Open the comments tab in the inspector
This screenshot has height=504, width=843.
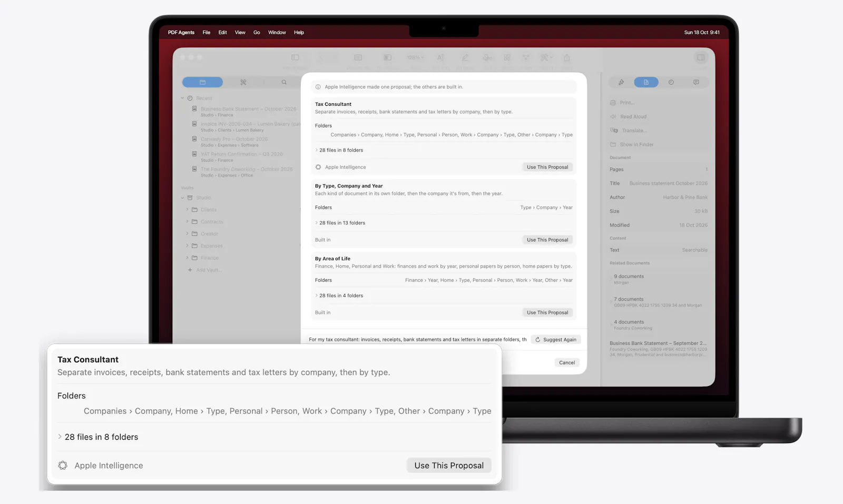696,82
